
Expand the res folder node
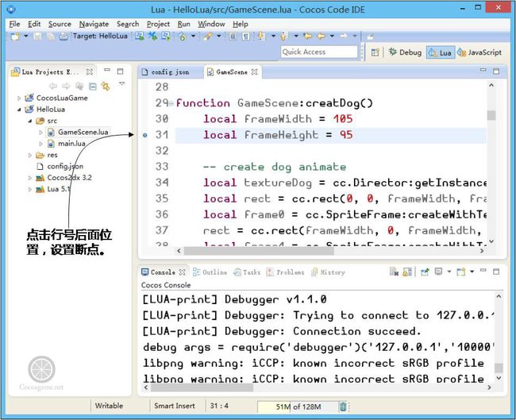29,155
